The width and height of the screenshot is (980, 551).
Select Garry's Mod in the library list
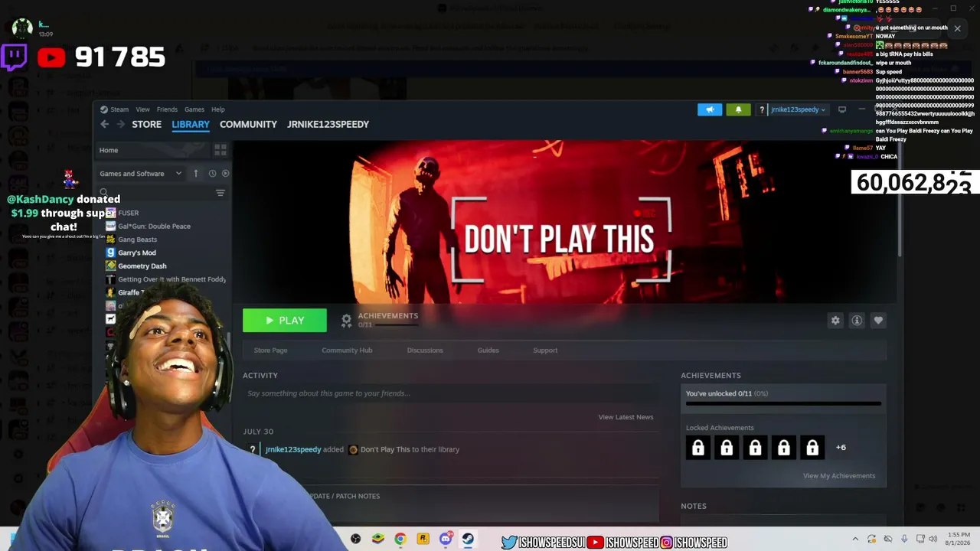pos(136,253)
